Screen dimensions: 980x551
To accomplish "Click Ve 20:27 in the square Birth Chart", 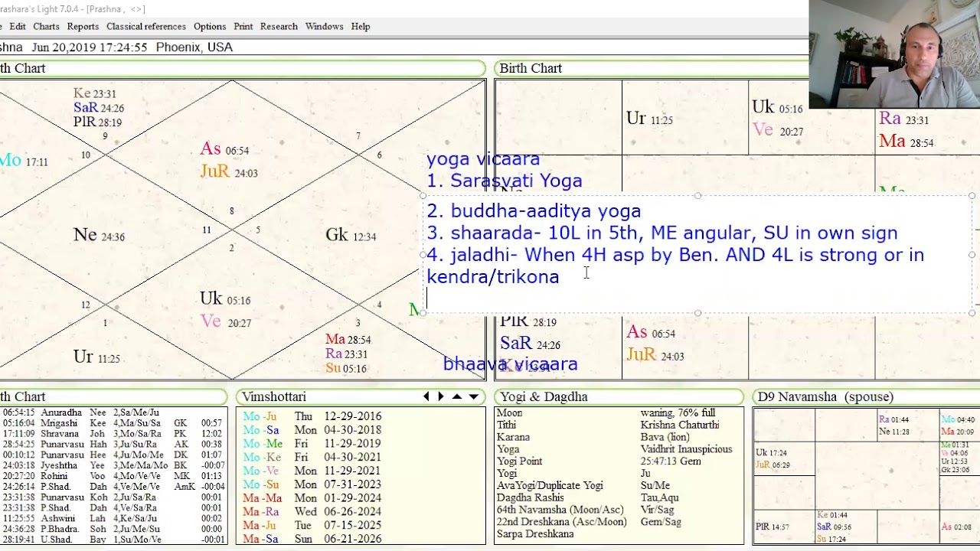I will (x=777, y=130).
